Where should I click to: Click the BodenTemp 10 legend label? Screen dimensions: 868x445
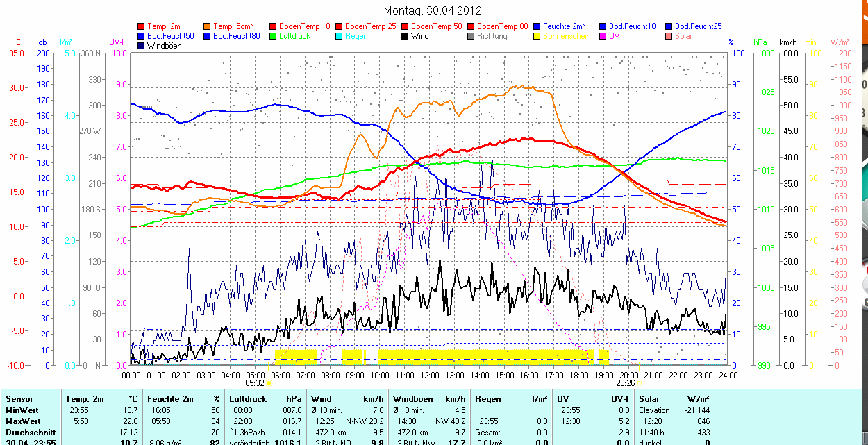click(x=304, y=26)
